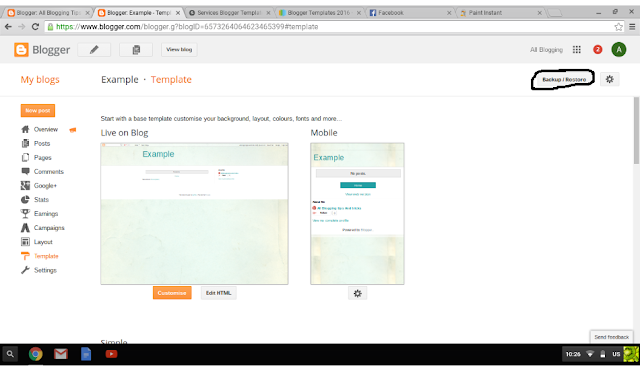Screen dimensions: 640x371
Task: Click the Template paint roller icon
Action: pyautogui.click(x=25, y=256)
